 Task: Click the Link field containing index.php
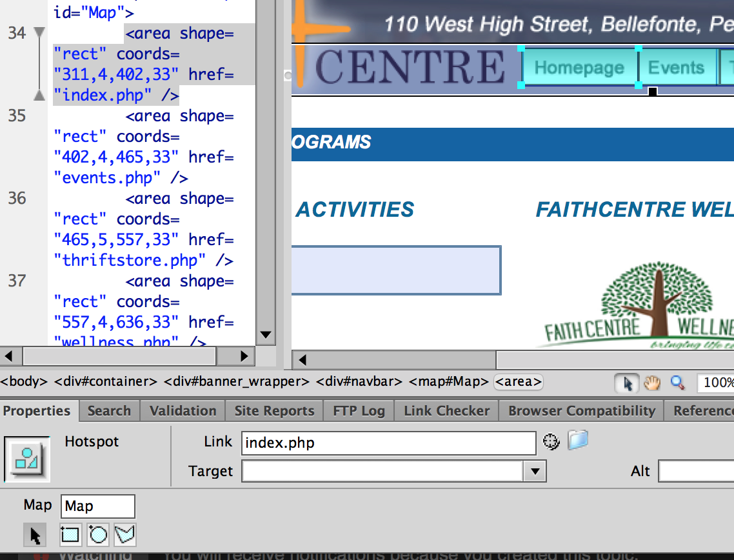coord(388,443)
